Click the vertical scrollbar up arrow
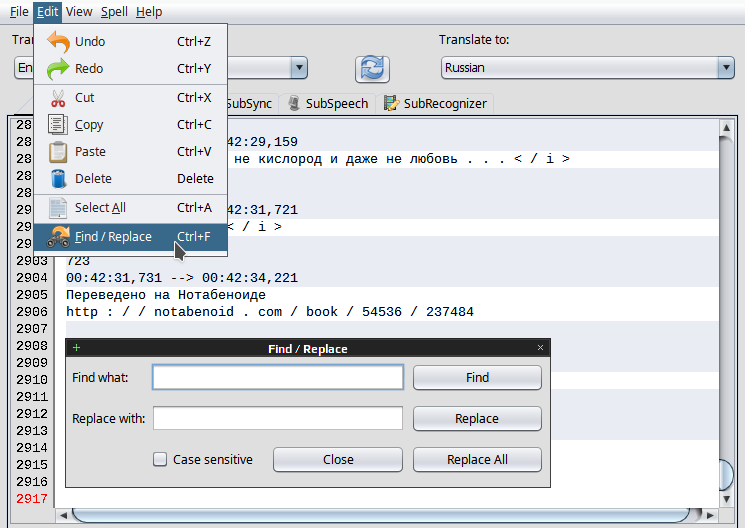 pyautogui.click(x=726, y=127)
